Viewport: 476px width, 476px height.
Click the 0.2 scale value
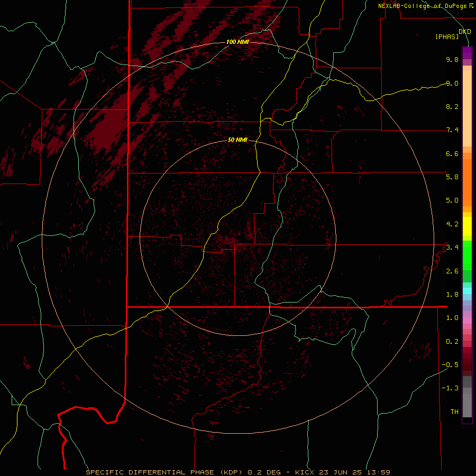coord(452,342)
